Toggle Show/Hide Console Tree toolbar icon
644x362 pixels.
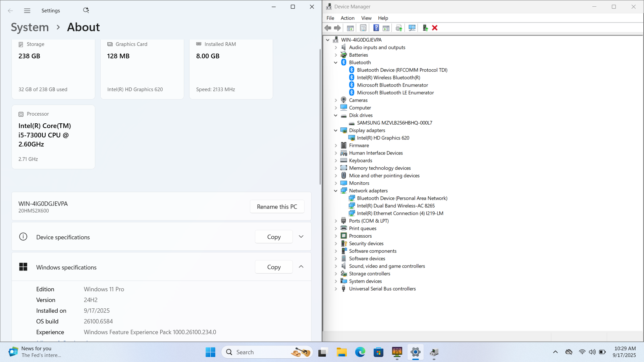[x=350, y=28]
